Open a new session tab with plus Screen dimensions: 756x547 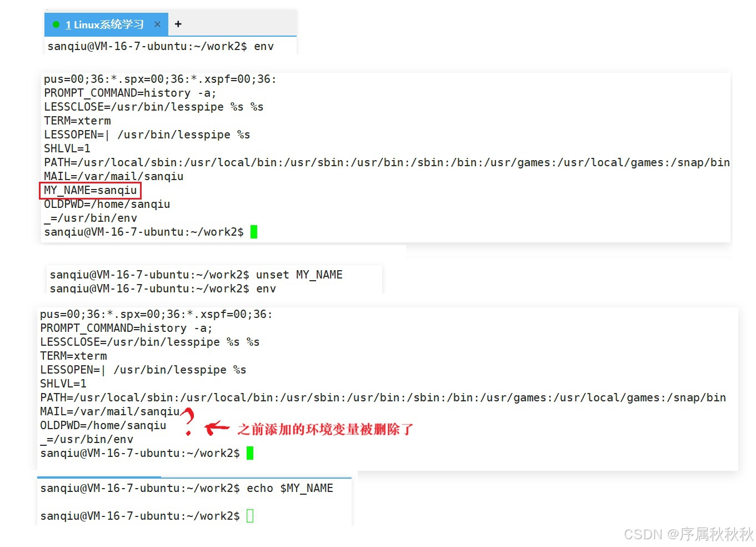pyautogui.click(x=178, y=24)
